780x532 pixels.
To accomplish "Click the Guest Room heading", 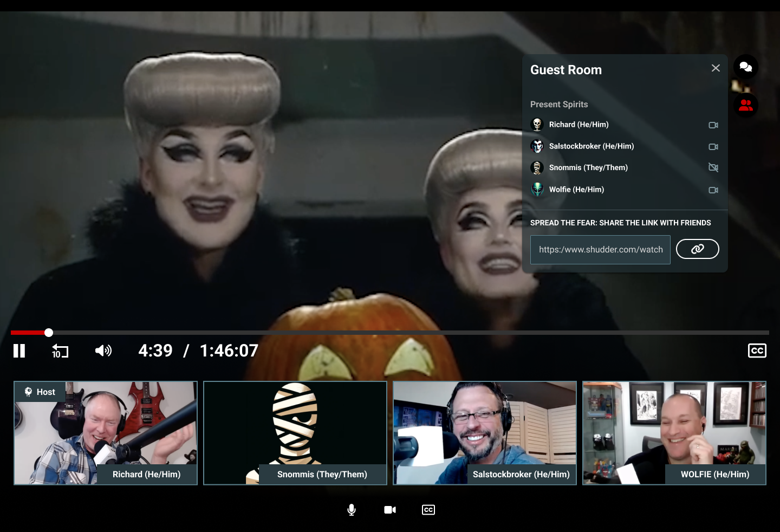I will [566, 70].
